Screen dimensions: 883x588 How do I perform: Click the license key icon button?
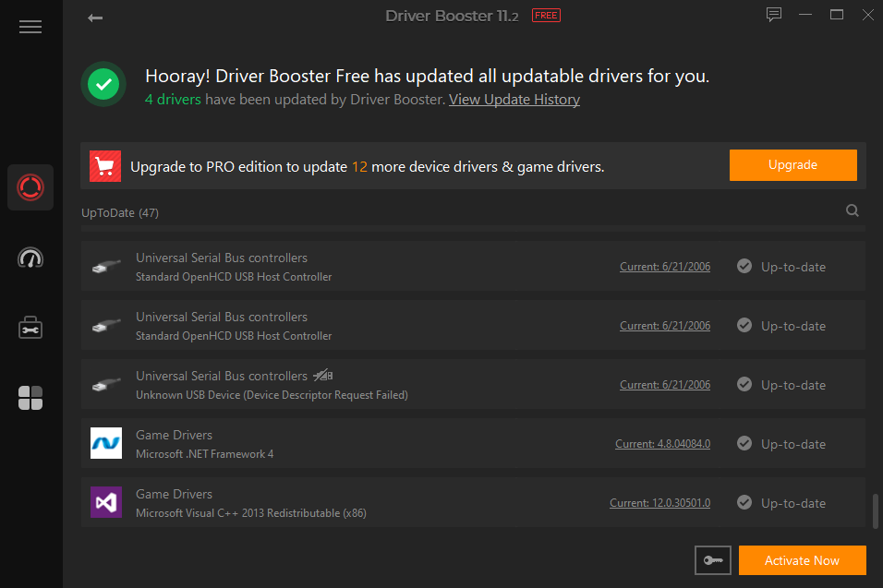click(713, 560)
